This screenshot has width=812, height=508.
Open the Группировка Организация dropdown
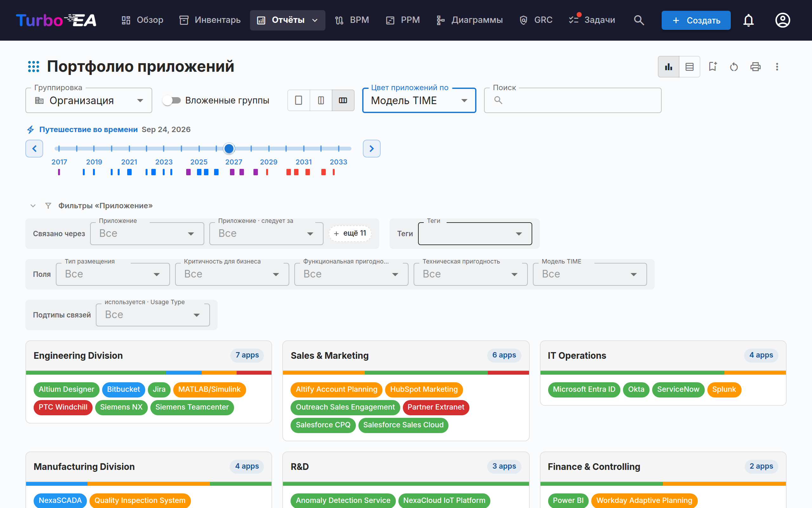89,100
